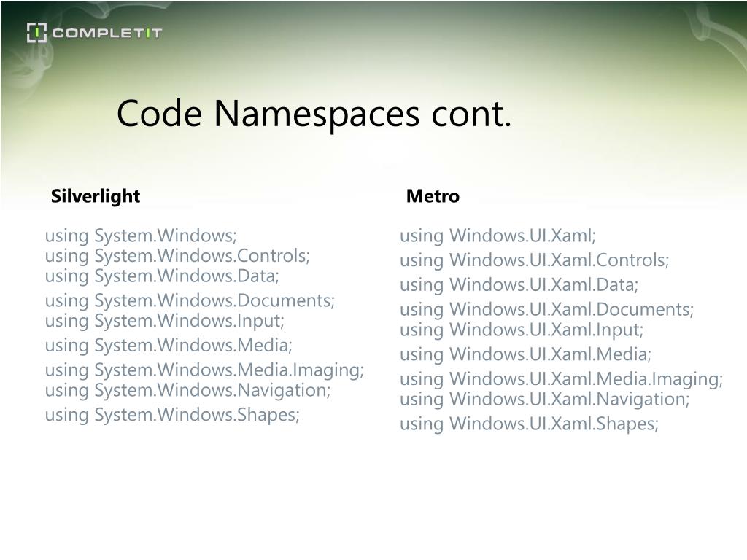Select line 'using Windows.UI.Xaml.Media;'
747x560 pixels.
(525, 355)
